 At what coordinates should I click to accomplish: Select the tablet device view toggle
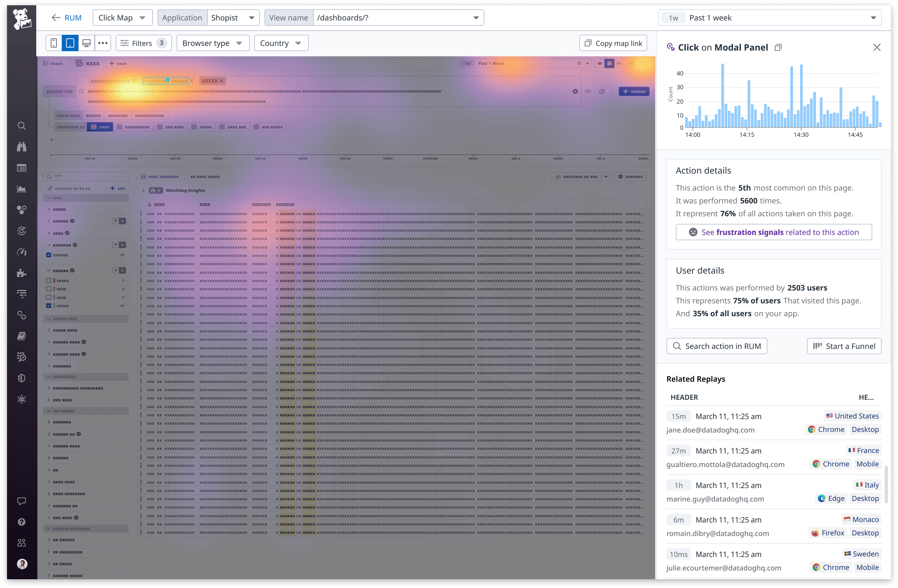pyautogui.click(x=70, y=43)
